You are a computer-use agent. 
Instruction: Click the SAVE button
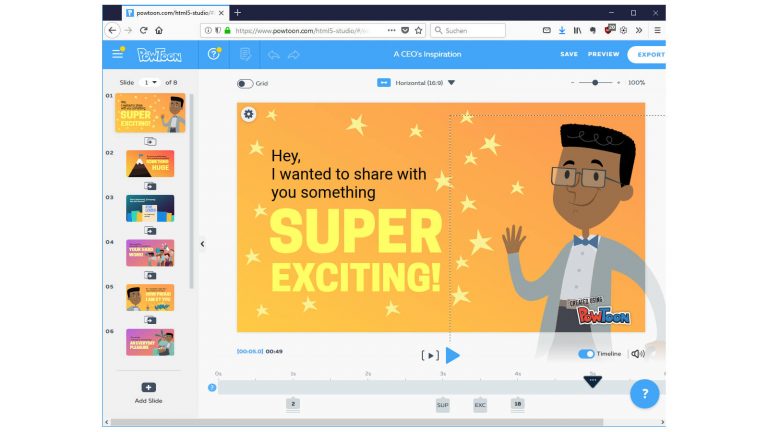pos(568,54)
